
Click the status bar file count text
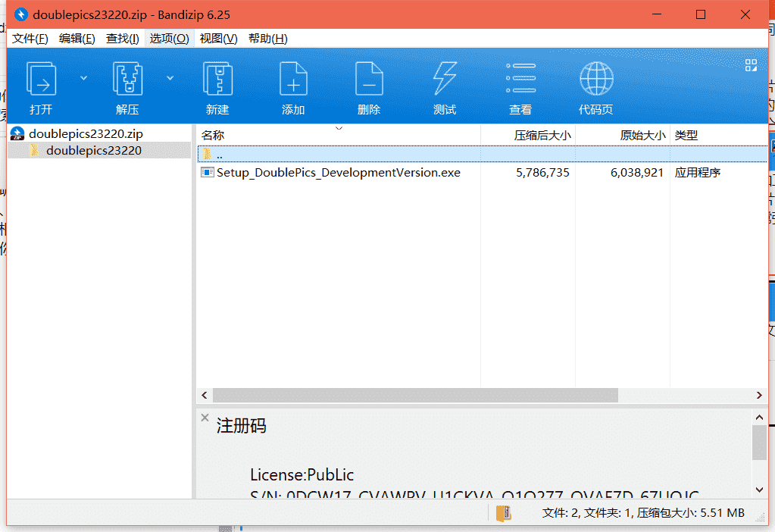pyautogui.click(x=643, y=513)
